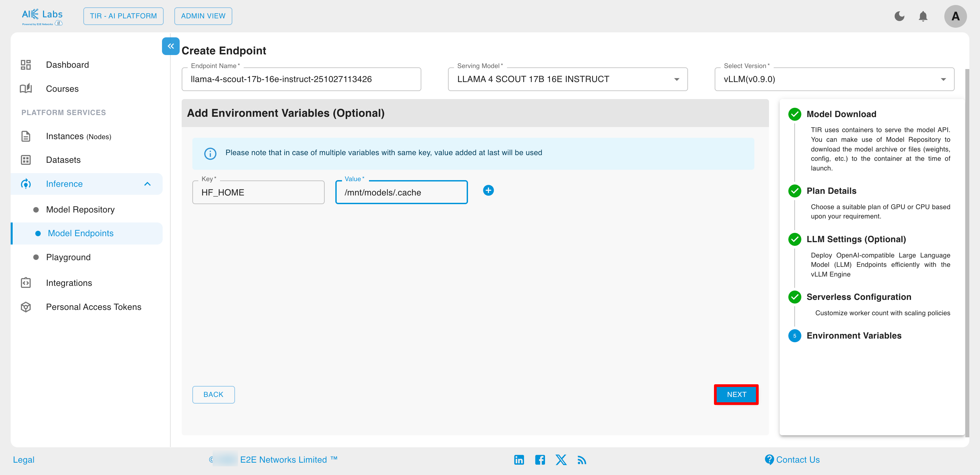
Task: Click the info icon in note banner
Action: coord(210,153)
